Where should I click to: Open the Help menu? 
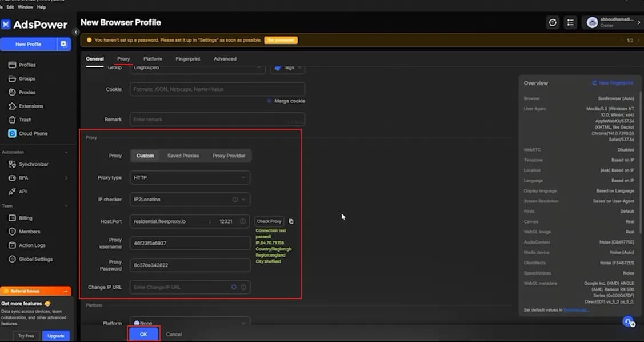coord(42,7)
